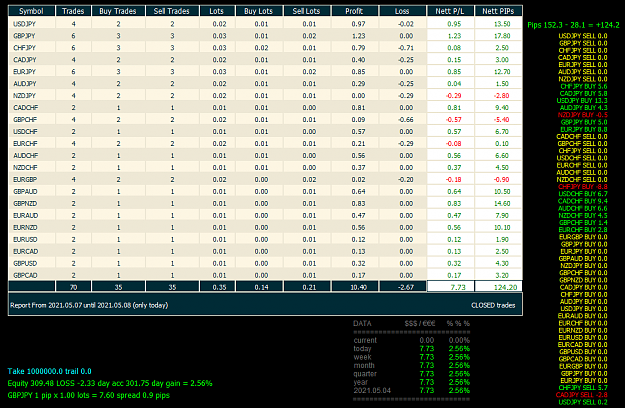The image size is (625, 408).
Task: Click the red CHFJPY BUY -8.8 entry
Action: pos(582,186)
